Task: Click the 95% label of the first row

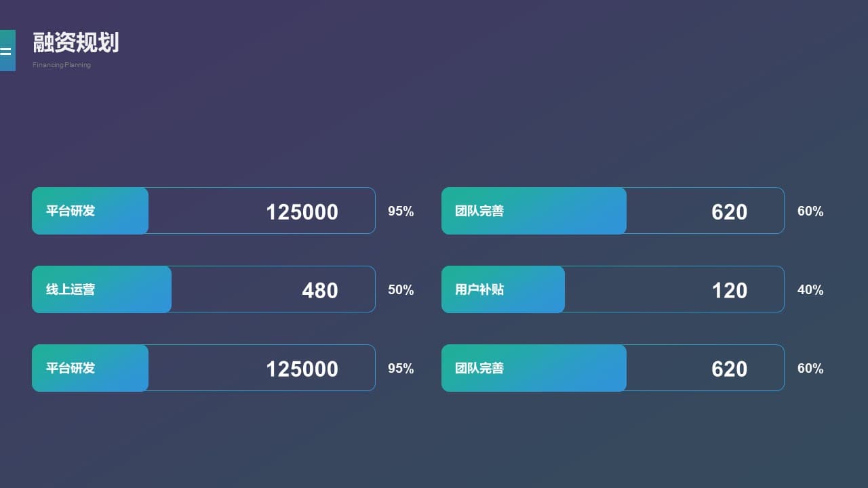Action: pos(401,211)
